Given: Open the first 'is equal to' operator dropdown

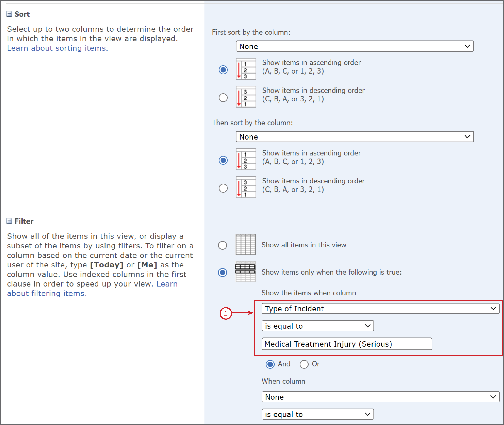Looking at the screenshot, I should tap(318, 326).
